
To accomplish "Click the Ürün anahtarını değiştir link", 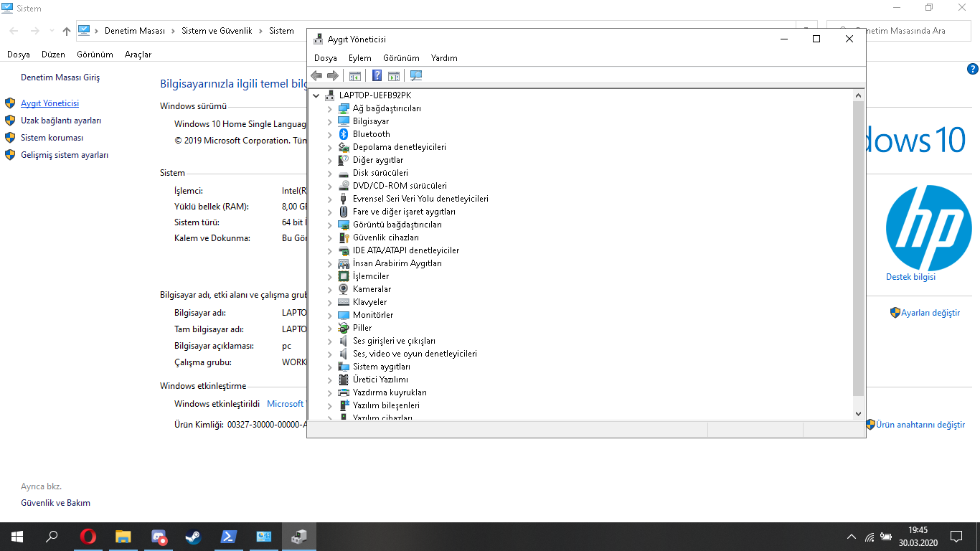I will click(920, 425).
